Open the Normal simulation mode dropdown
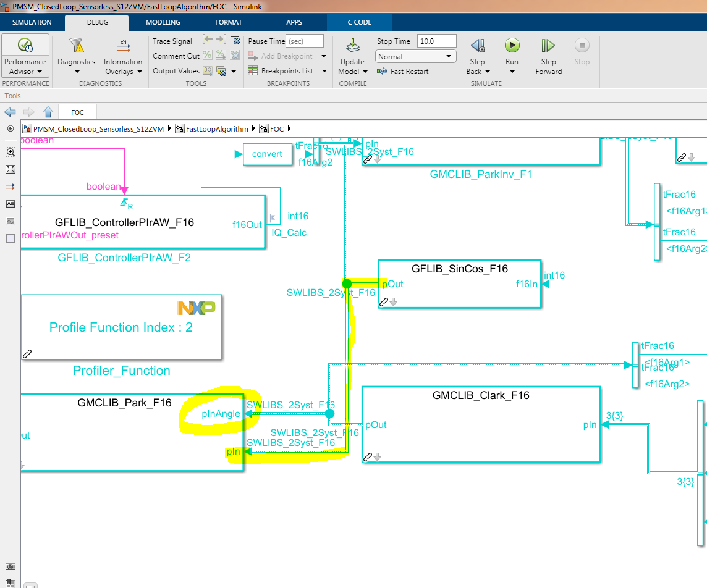 click(x=415, y=56)
